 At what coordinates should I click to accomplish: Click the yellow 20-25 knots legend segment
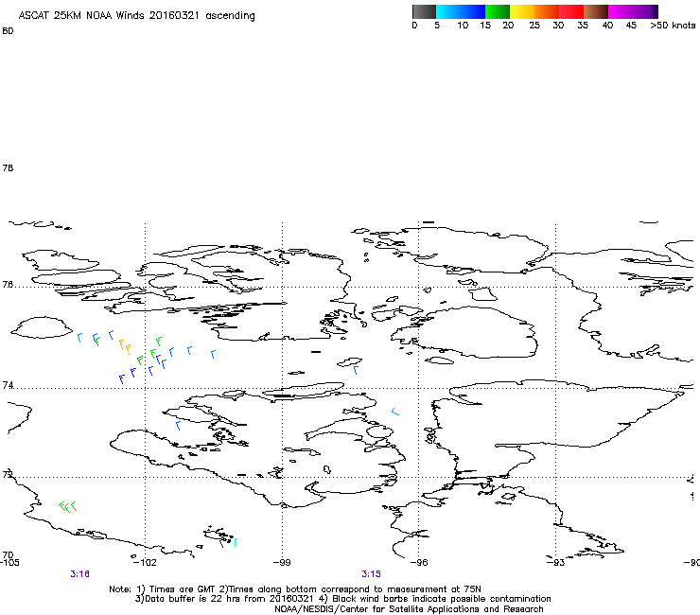coord(522,11)
